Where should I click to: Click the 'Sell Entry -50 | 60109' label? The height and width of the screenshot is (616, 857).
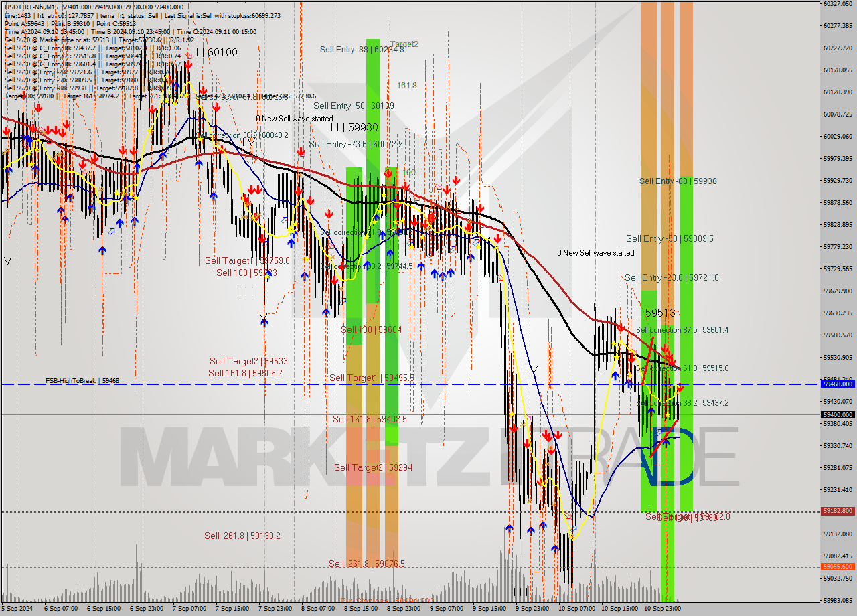tap(354, 106)
